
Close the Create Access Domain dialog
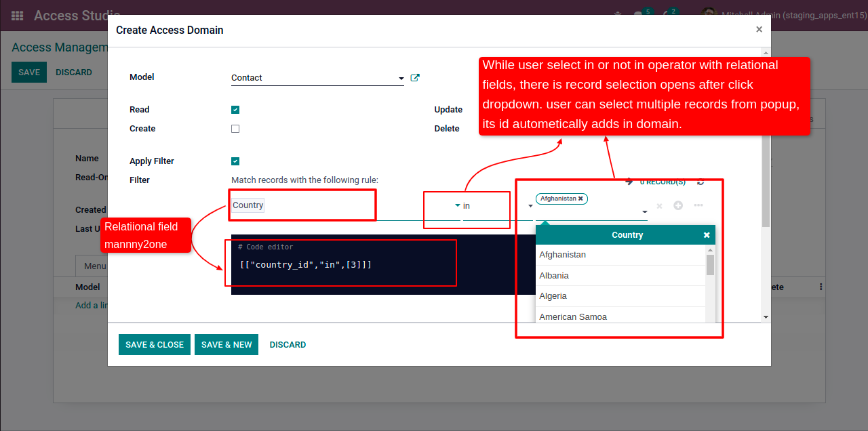click(x=759, y=29)
